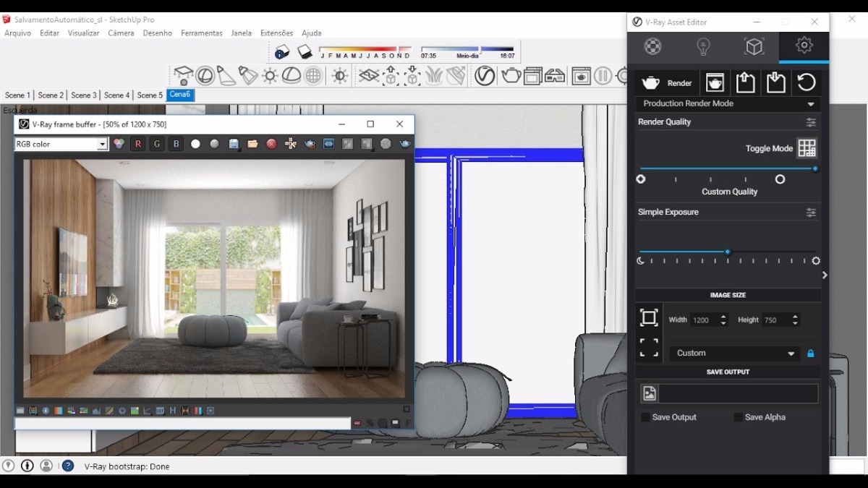Click the track mouse while rendering icon

tap(291, 144)
